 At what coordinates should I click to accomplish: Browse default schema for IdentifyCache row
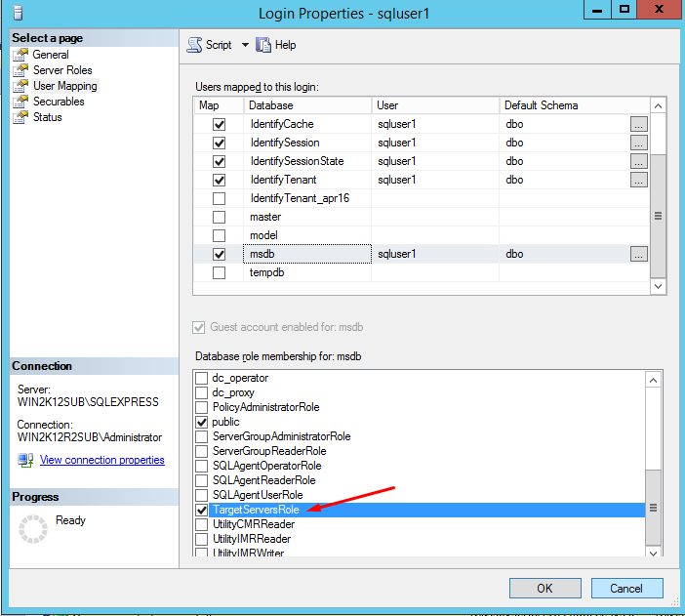pyautogui.click(x=638, y=124)
